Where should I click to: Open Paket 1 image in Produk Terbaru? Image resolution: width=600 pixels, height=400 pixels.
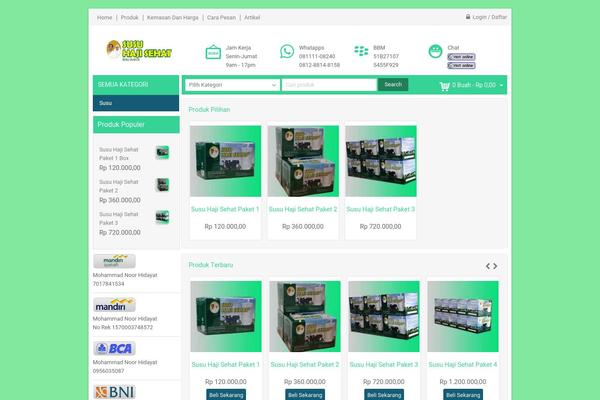tap(226, 317)
